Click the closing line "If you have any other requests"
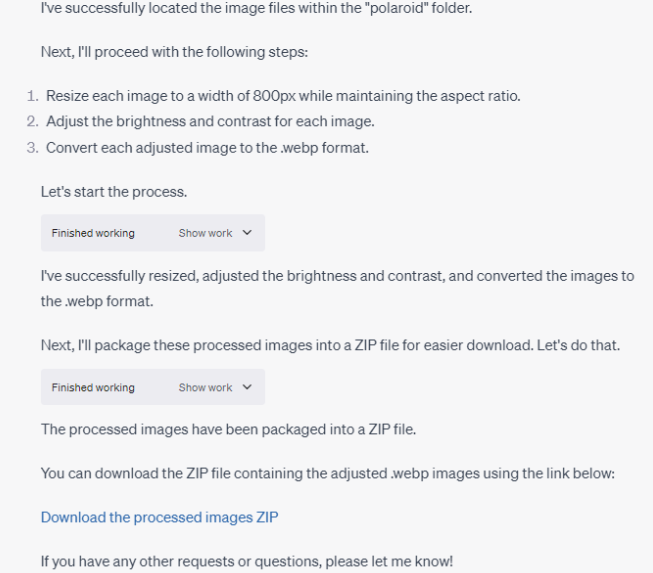 coord(247,561)
